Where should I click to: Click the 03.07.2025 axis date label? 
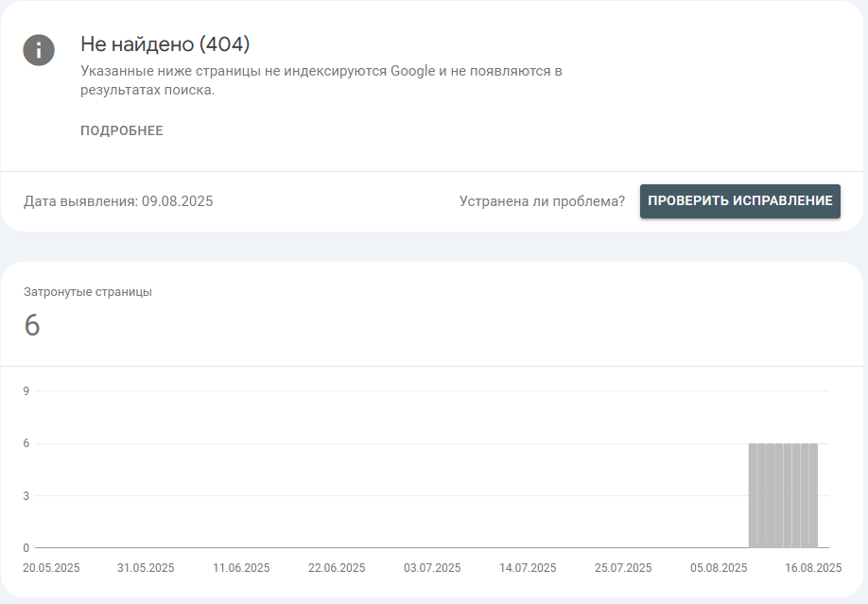tap(432, 568)
